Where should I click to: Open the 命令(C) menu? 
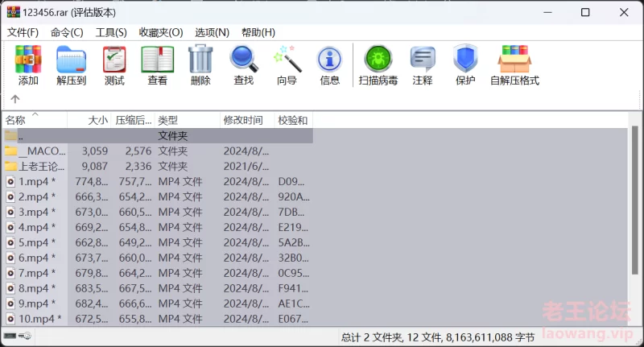click(67, 32)
